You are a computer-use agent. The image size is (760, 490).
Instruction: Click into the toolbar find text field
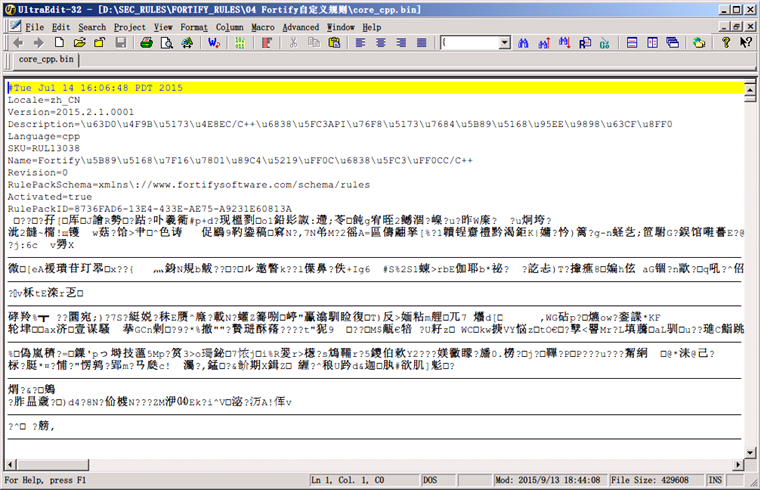tap(470, 43)
